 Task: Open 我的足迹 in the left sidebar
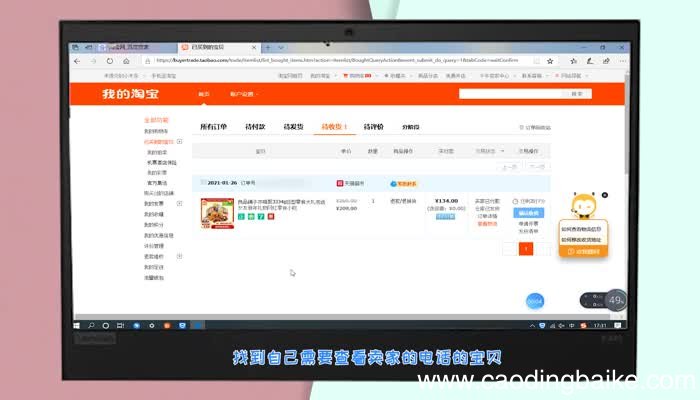(x=154, y=267)
